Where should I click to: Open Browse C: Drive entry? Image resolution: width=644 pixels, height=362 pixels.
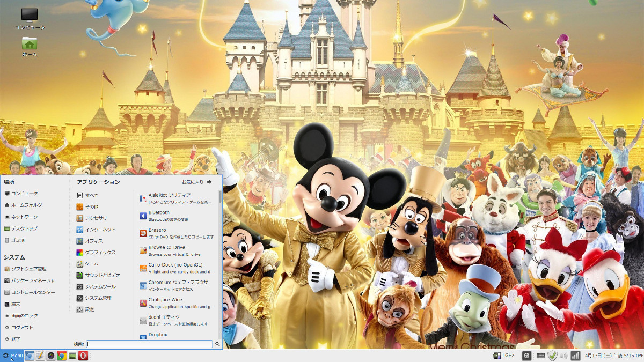pos(177,250)
